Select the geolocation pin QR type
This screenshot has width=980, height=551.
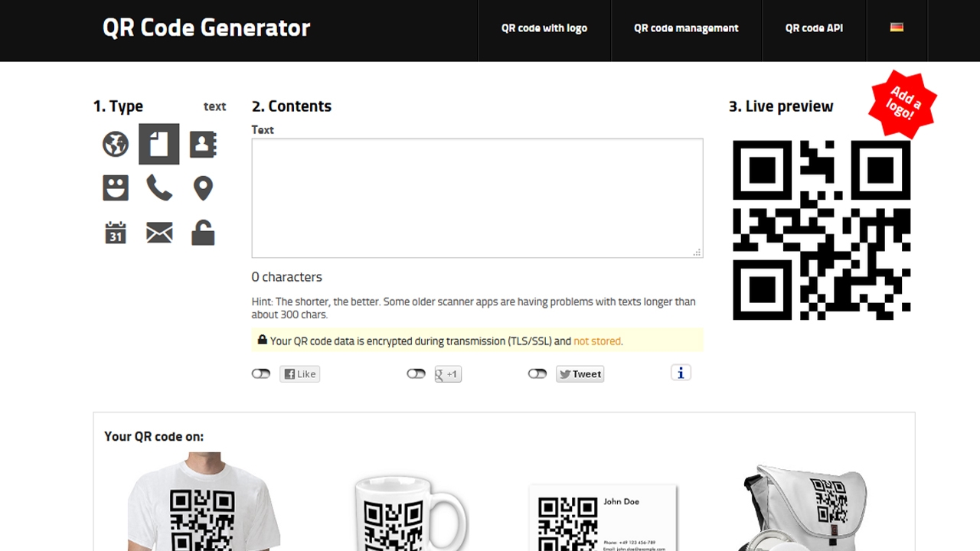[203, 188]
